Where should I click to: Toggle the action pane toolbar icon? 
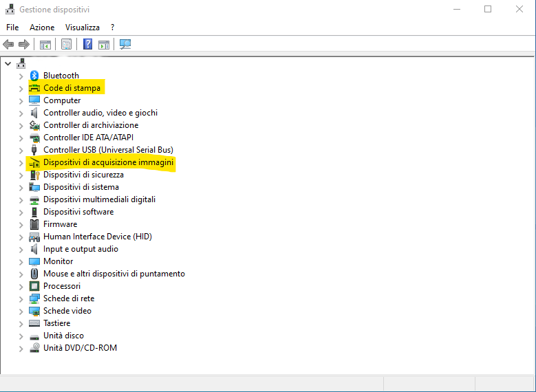pyautogui.click(x=104, y=45)
